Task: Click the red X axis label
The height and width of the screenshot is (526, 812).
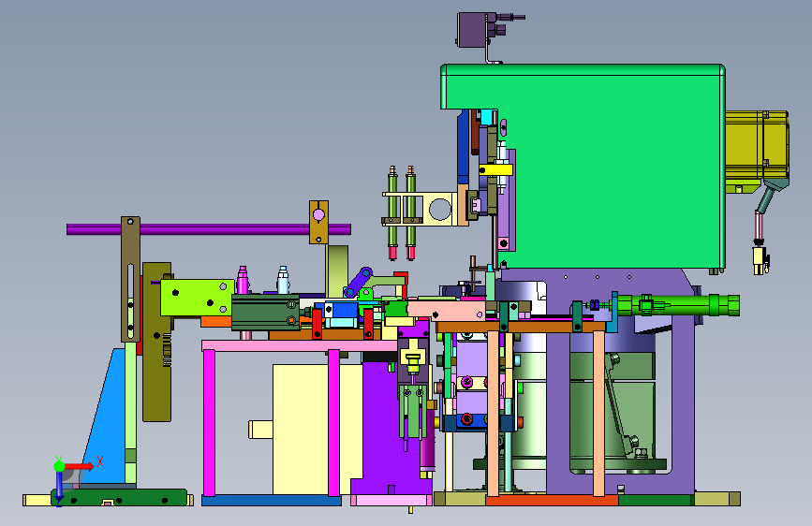Action: point(100,461)
